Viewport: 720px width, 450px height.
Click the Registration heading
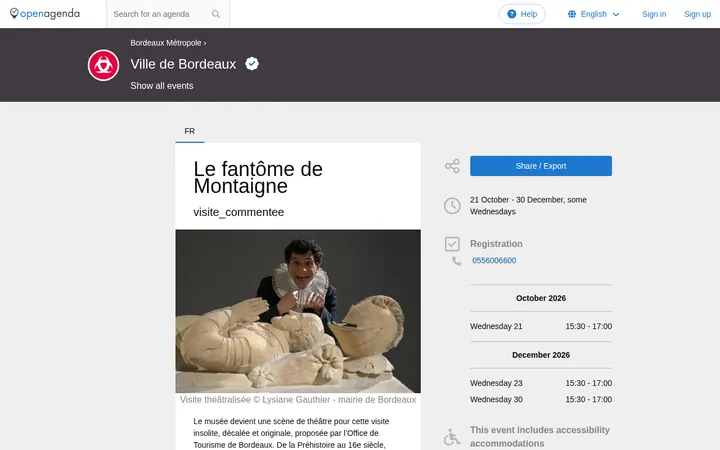[x=496, y=244]
